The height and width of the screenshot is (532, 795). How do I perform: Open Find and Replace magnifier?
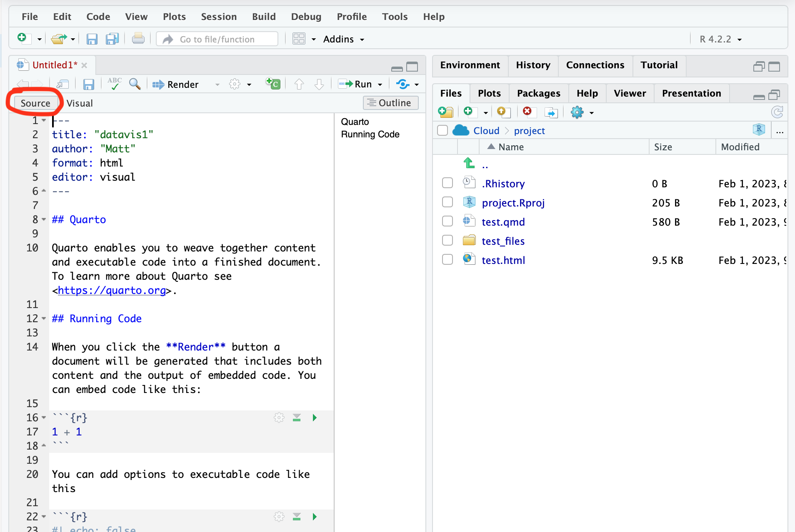point(135,84)
